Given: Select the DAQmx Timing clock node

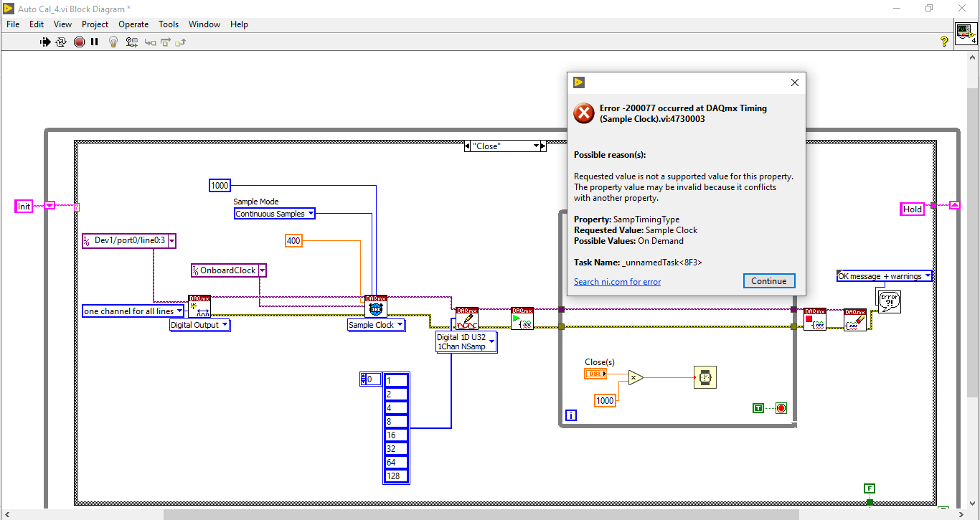Looking at the screenshot, I should [x=375, y=307].
